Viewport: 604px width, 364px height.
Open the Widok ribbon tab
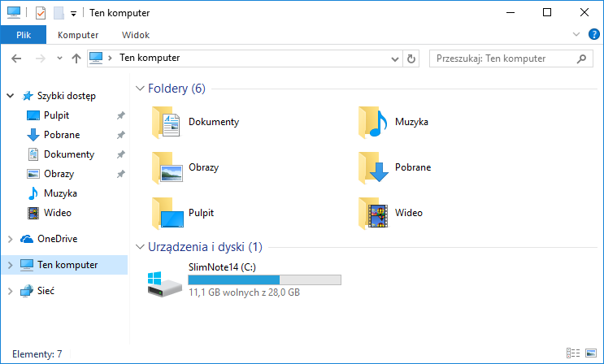pos(136,35)
